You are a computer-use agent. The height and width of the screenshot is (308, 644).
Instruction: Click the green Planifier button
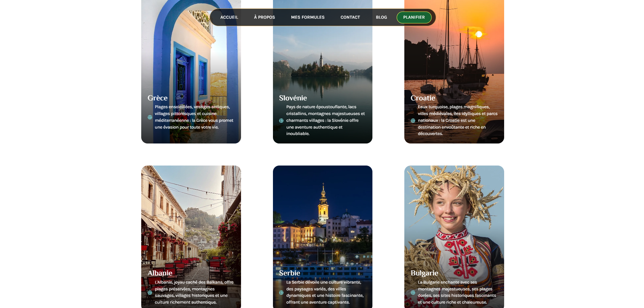click(x=414, y=17)
